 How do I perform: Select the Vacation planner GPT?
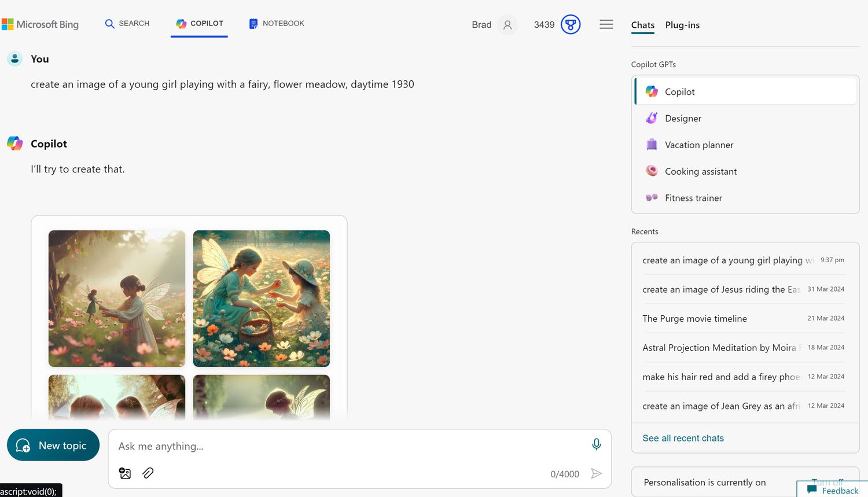point(698,145)
